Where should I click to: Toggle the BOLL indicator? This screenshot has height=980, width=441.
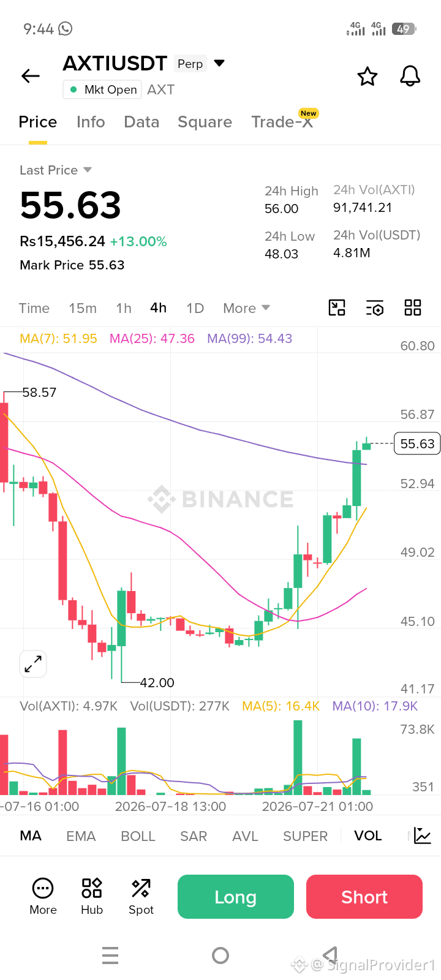click(x=138, y=836)
